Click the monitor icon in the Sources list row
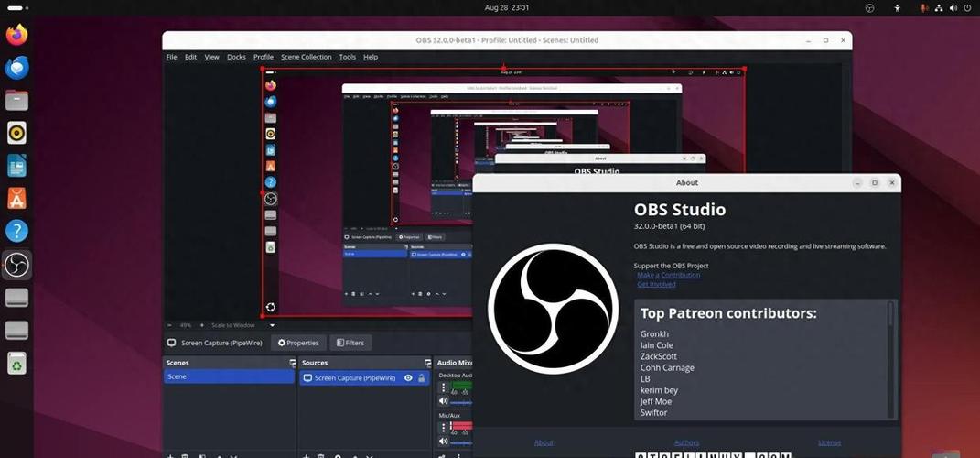 307,378
